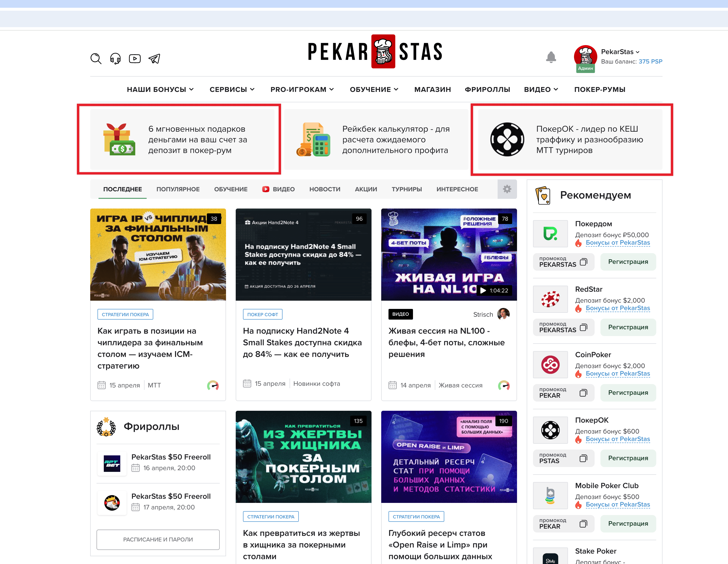Copy the PEKARSTAS promo code for Покердом
This screenshot has width=728, height=564.
(583, 262)
